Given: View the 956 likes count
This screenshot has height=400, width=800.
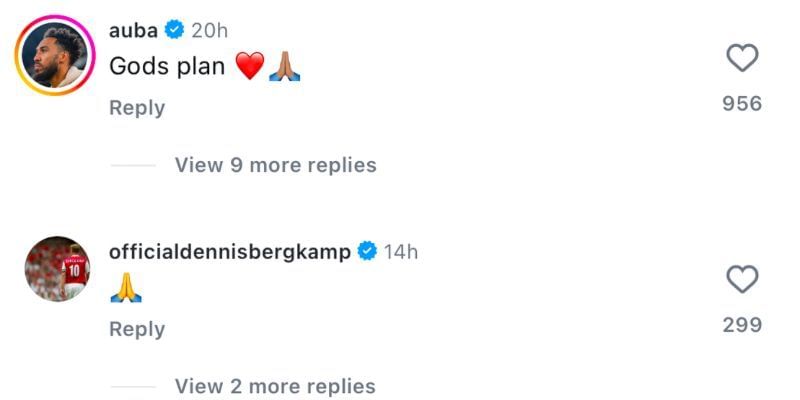Looking at the screenshot, I should pos(742,103).
